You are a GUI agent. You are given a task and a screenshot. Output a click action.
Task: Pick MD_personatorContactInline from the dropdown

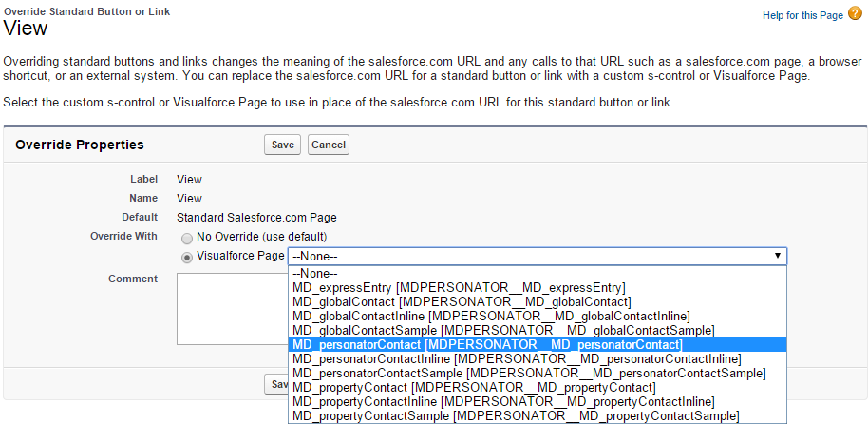(517, 358)
